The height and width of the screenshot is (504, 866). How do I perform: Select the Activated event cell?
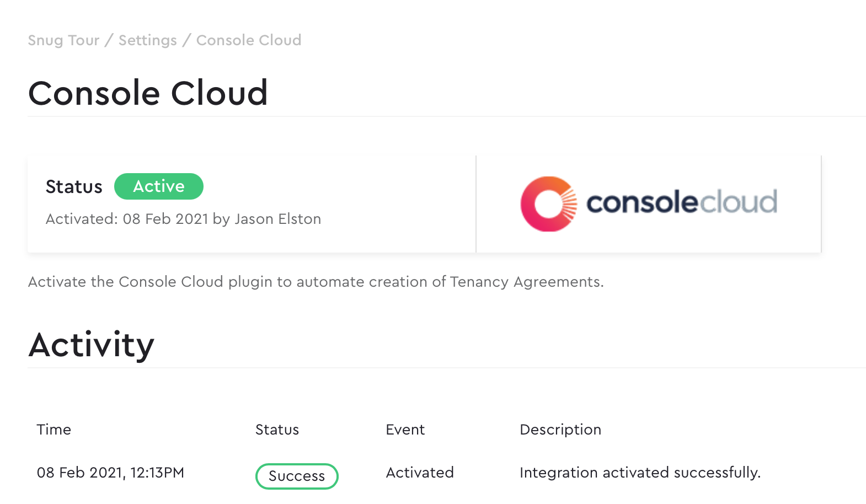(x=420, y=473)
